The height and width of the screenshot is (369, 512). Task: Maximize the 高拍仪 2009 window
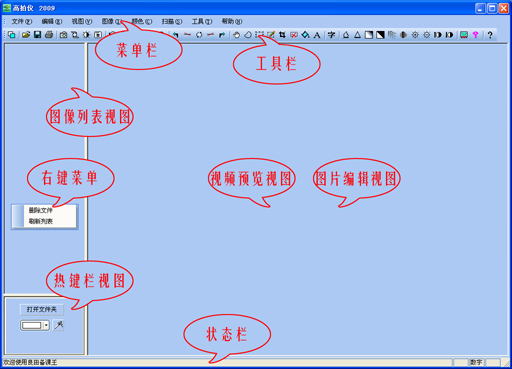pos(492,8)
